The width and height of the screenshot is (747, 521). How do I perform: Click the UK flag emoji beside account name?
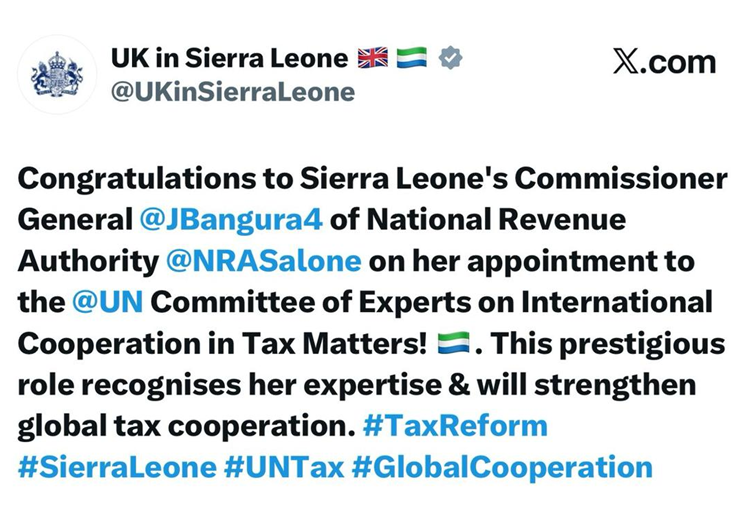(372, 59)
